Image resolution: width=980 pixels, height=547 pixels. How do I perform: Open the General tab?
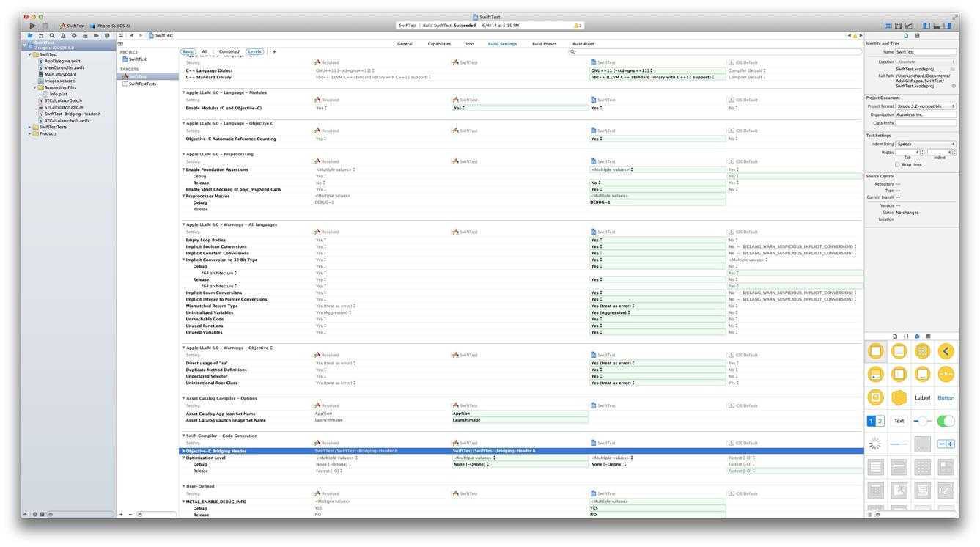405,43
